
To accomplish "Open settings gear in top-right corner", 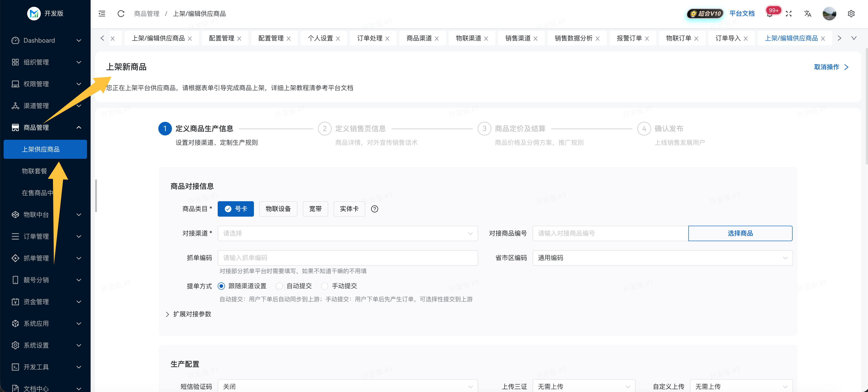I will (851, 14).
